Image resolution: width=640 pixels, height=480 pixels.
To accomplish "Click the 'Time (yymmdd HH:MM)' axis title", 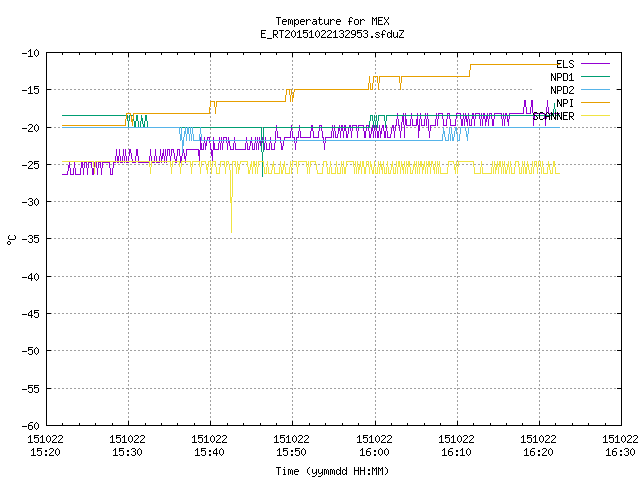I will tap(332, 471).
